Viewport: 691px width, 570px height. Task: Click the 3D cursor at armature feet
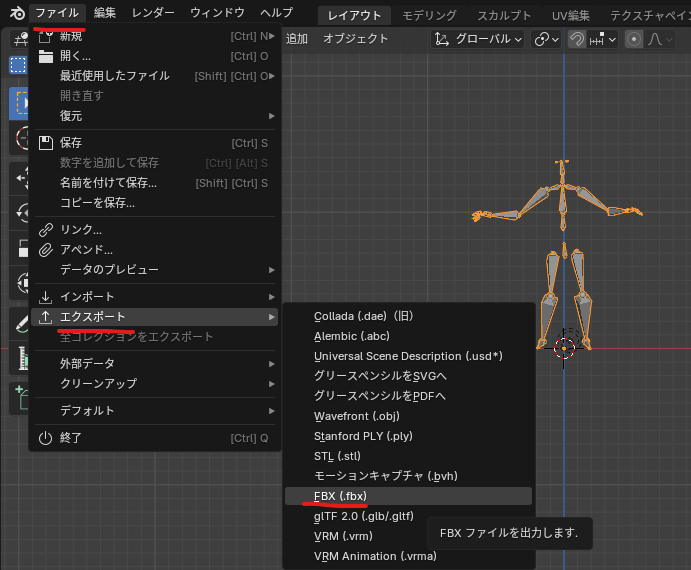pyautogui.click(x=564, y=349)
